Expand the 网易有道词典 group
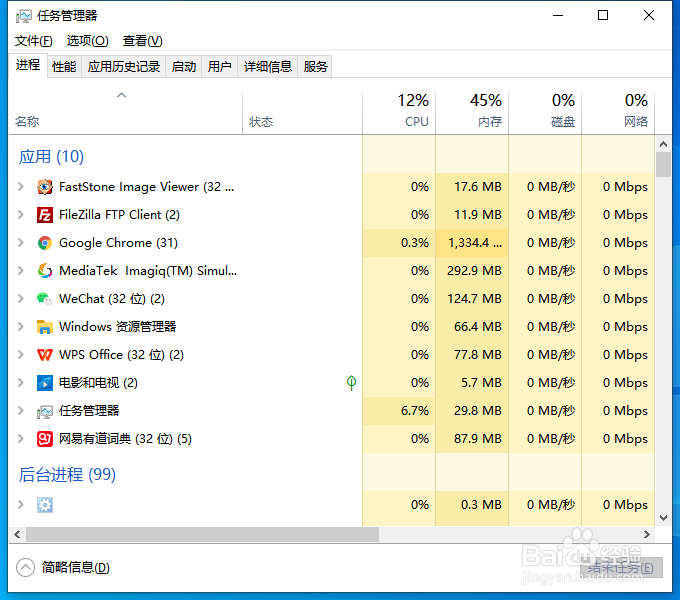Viewport: 680px width, 600px height. (20, 439)
